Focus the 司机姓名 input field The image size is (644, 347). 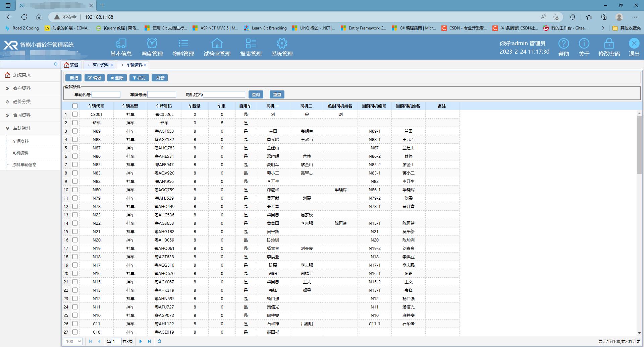[x=224, y=94]
